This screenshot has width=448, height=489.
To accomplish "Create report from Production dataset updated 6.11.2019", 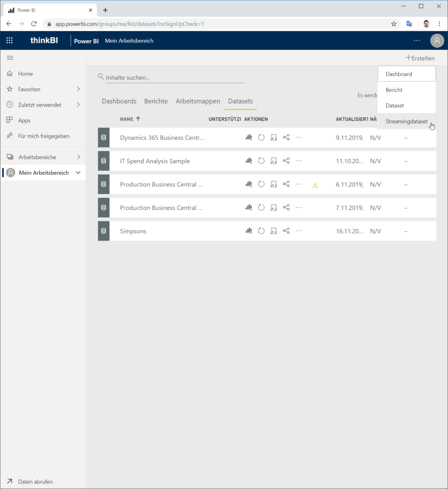I will pyautogui.click(x=249, y=184).
